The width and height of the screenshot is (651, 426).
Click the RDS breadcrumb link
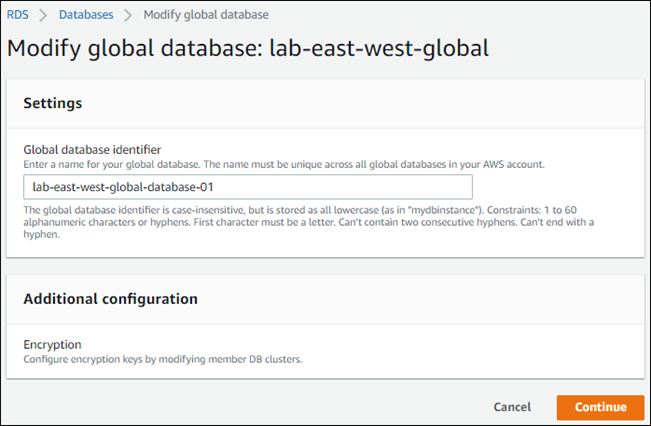[17, 15]
